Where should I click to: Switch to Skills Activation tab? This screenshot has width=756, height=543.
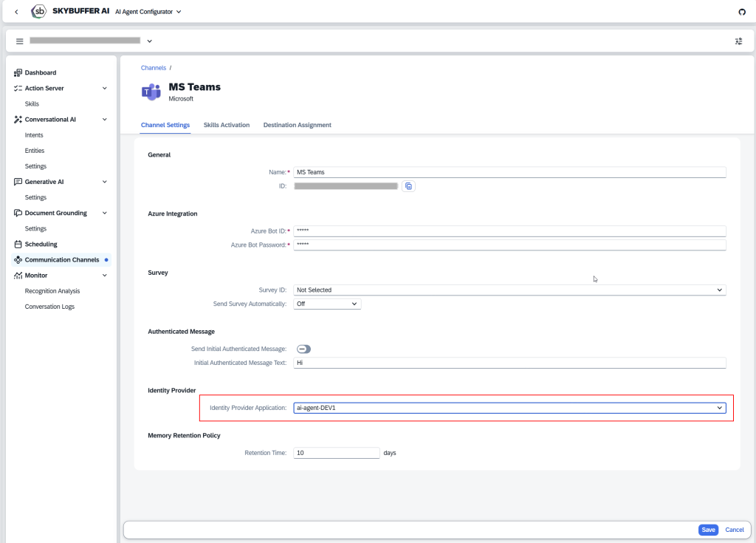227,125
